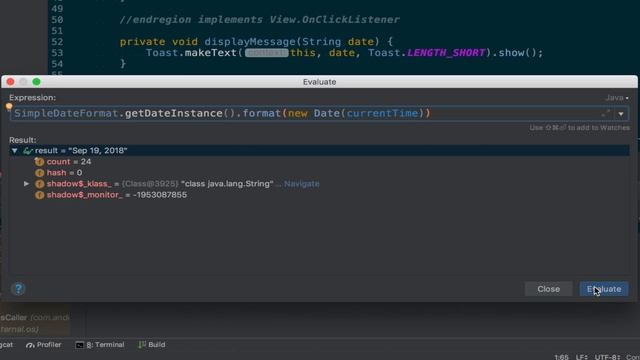Select the count = 24 field row
Viewport: 640px width, 360px height.
pyautogui.click(x=319, y=162)
